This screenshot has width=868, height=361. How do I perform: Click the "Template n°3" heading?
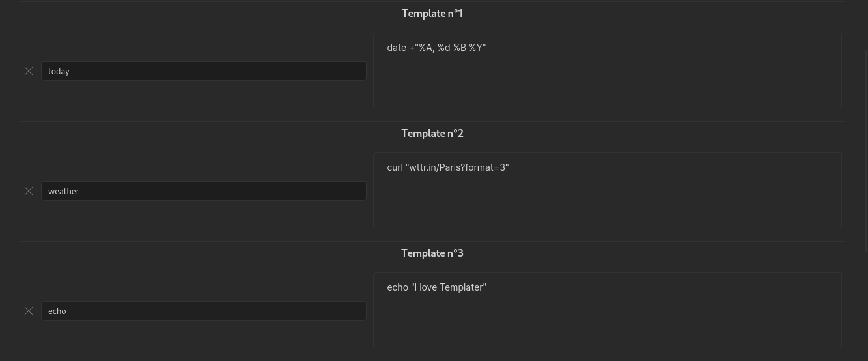tap(432, 253)
